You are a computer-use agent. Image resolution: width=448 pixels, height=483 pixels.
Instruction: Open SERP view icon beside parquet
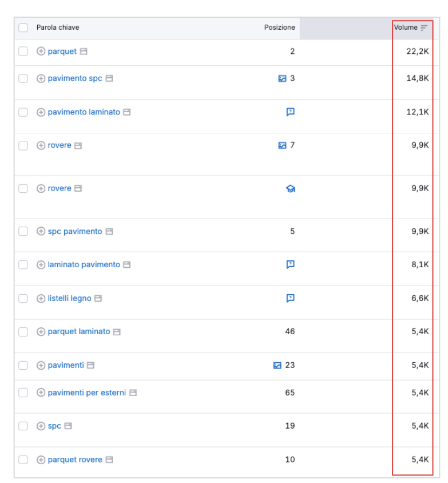click(84, 52)
